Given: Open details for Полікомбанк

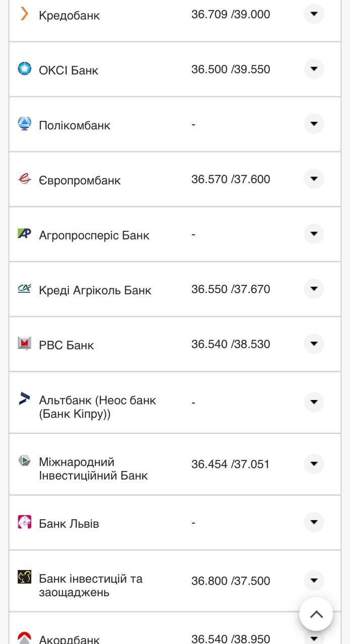Looking at the screenshot, I should point(313,124).
